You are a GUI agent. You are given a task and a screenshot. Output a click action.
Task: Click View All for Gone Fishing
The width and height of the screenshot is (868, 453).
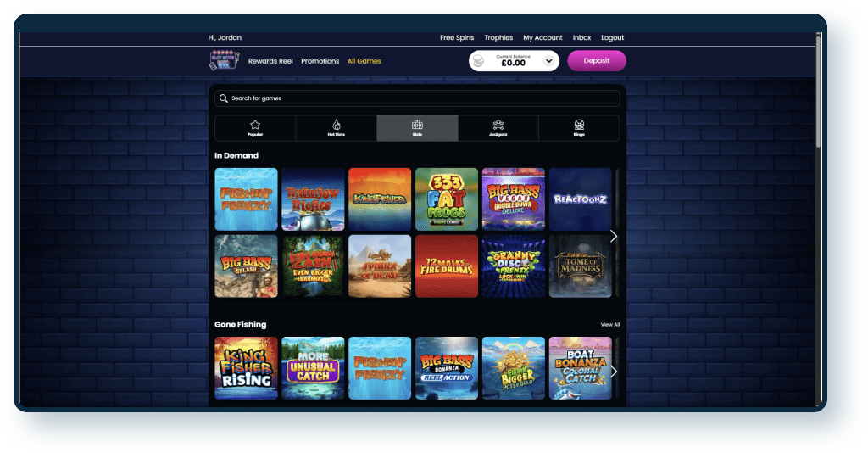pos(610,325)
